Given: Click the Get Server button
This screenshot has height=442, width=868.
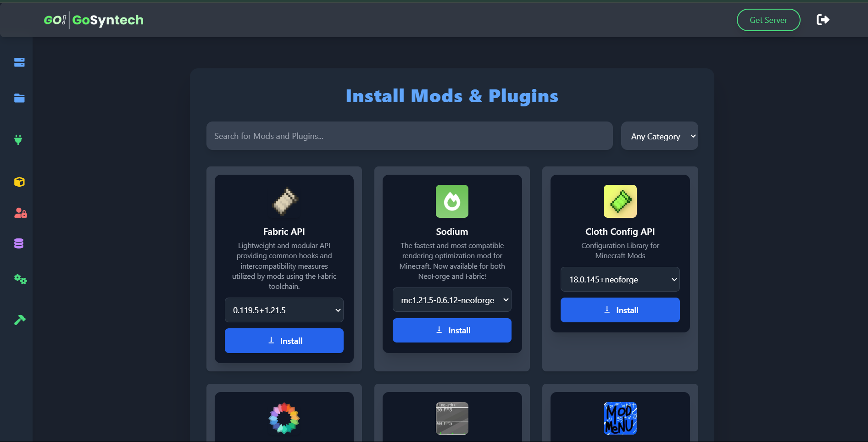Looking at the screenshot, I should (x=768, y=20).
